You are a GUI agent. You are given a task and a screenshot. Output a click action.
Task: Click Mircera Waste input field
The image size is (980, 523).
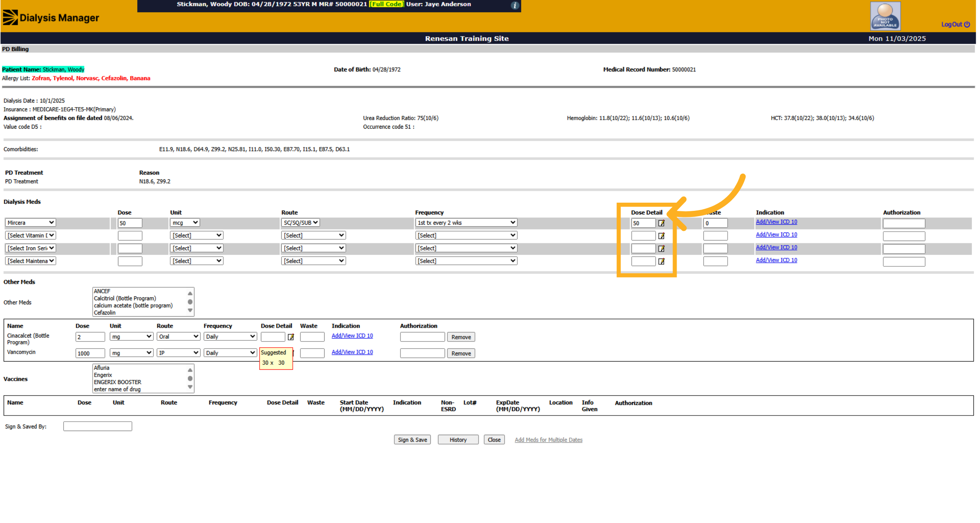(715, 223)
